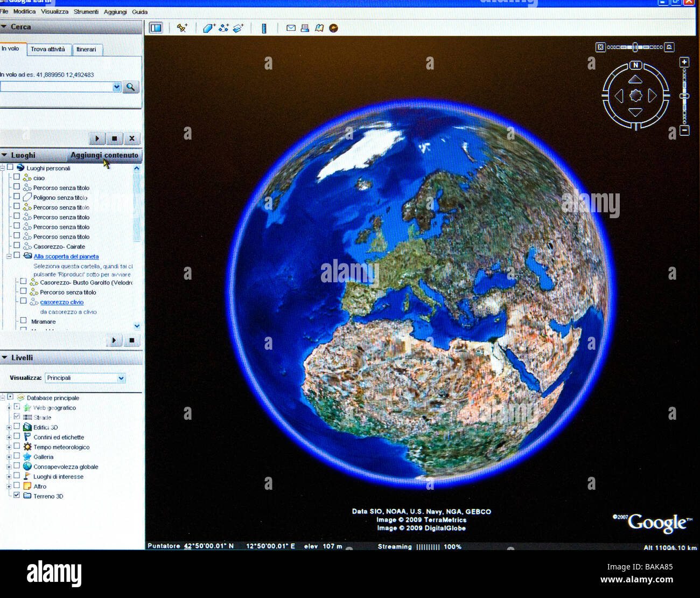Click the top-down tilt icon left of slider
This screenshot has width=700, height=598.
tap(600, 47)
